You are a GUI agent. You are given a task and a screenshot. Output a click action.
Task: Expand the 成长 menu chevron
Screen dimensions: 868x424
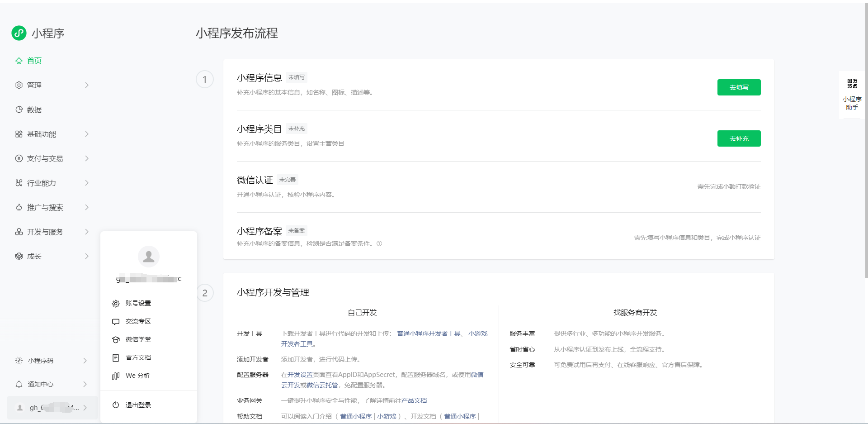(x=87, y=256)
